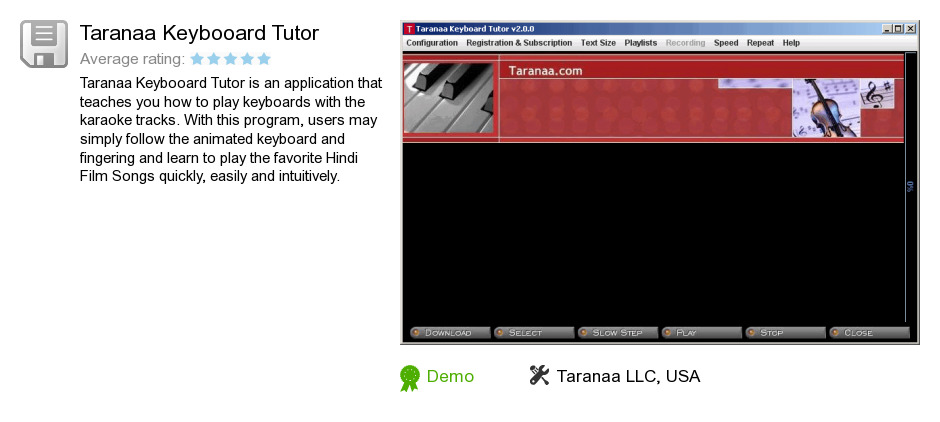Click the violin image in banner
Screen dimensions: 940x422
826,108
